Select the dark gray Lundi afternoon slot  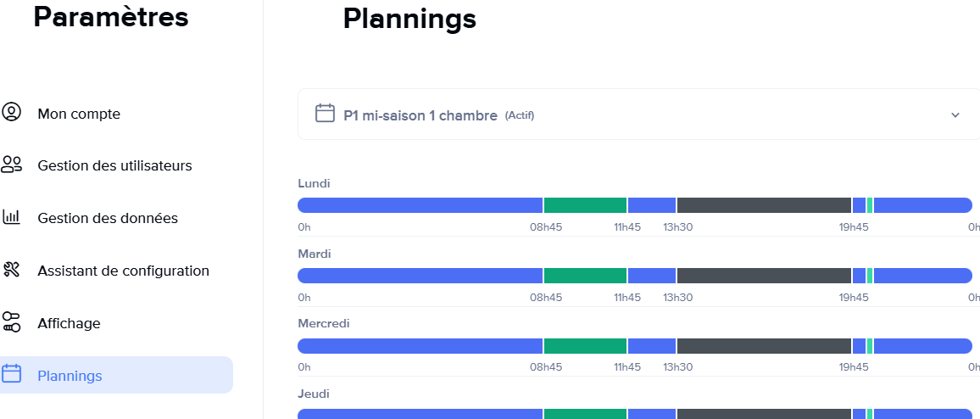coord(764,205)
